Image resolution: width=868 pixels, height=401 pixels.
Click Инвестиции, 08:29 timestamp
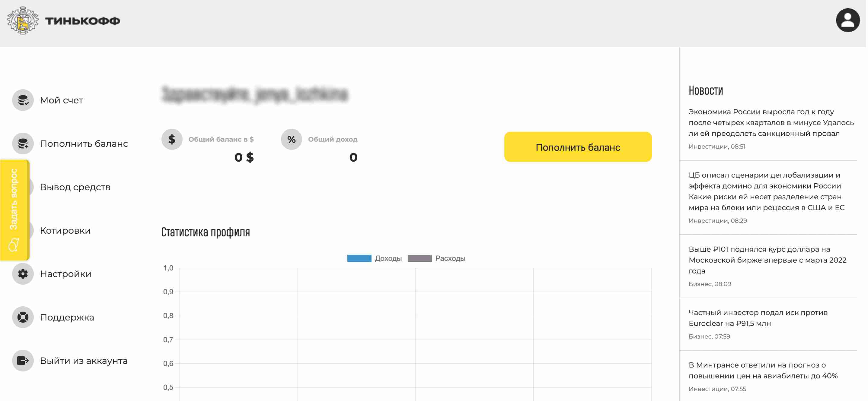tap(718, 220)
